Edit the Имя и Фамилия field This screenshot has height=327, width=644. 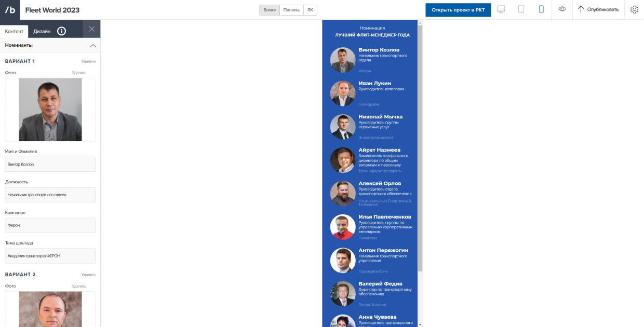coord(50,164)
